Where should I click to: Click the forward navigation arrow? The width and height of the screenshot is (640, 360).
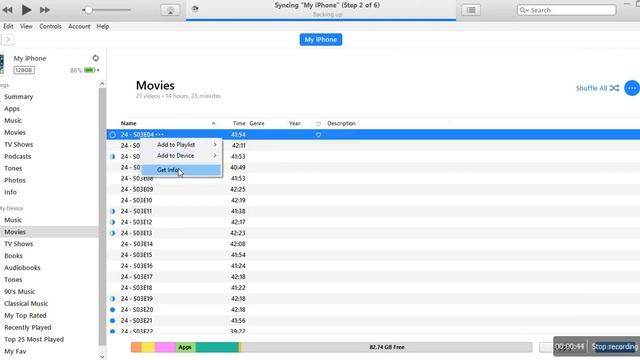(x=8, y=40)
